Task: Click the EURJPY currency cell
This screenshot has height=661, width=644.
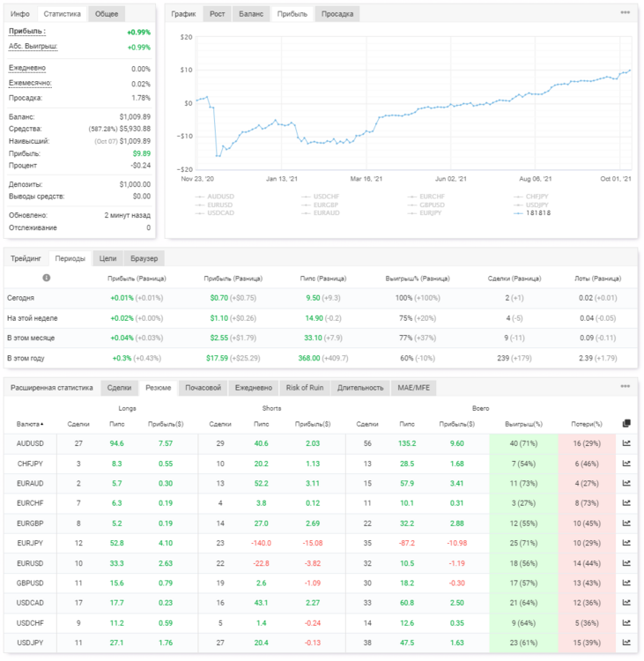Action: click(x=30, y=543)
